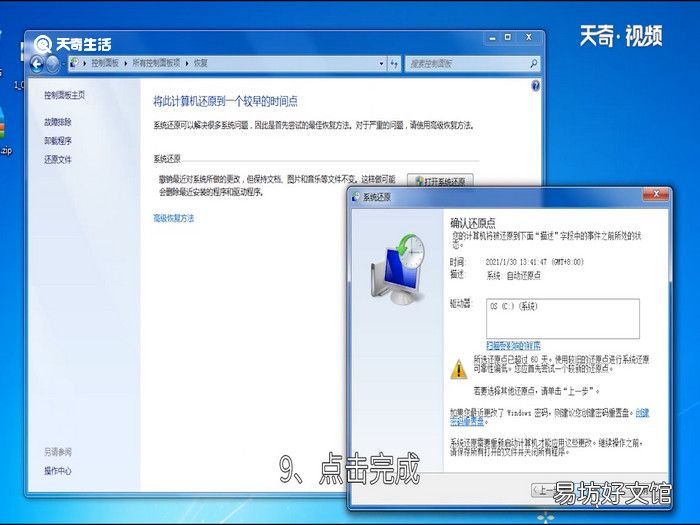Open 卸载程序 link in left sidebar
The image size is (700, 525).
pos(58,141)
